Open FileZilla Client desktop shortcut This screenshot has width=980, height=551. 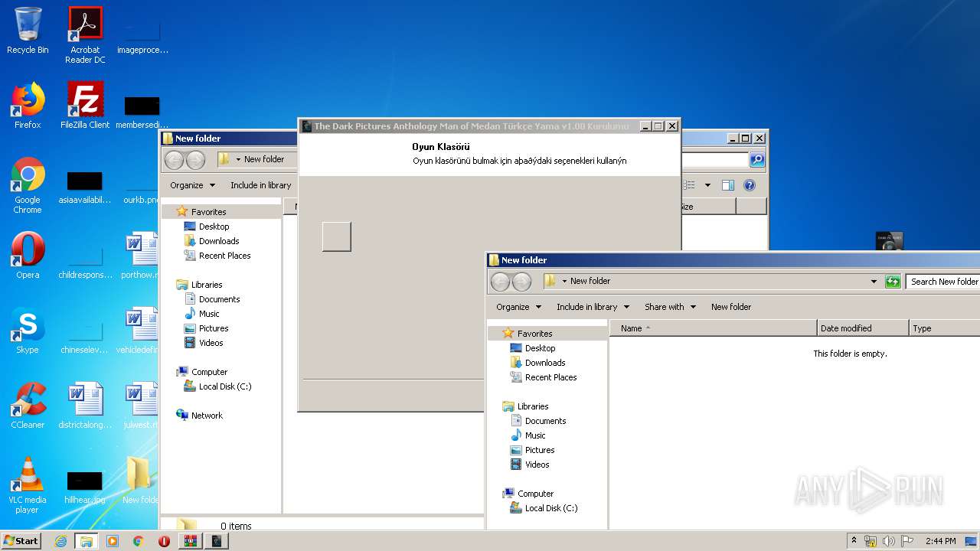[85, 106]
